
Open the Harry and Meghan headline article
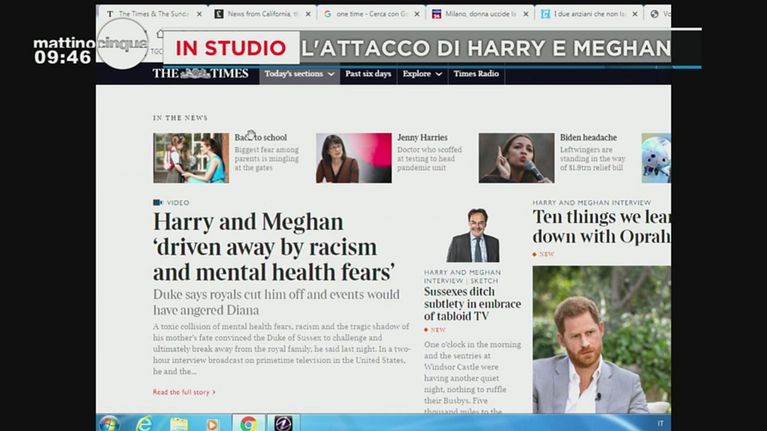point(273,247)
